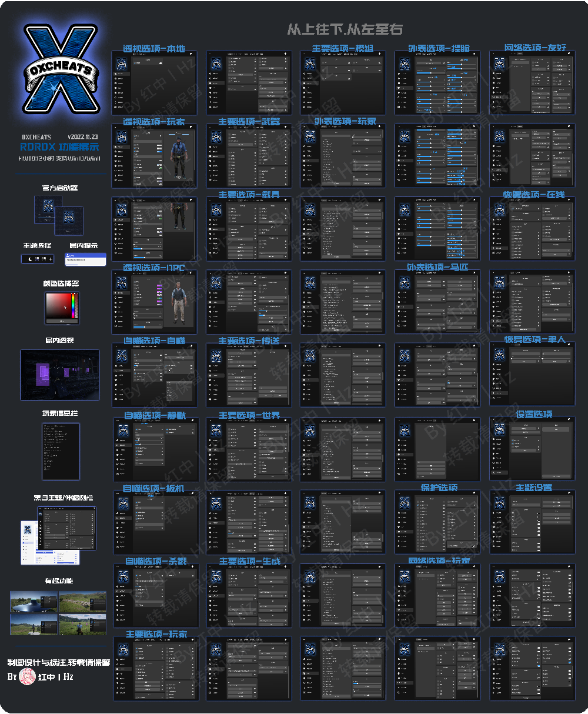Click the button below the 颜色选择器 color picker
The height and width of the screenshot is (714, 588).
click(x=62, y=321)
